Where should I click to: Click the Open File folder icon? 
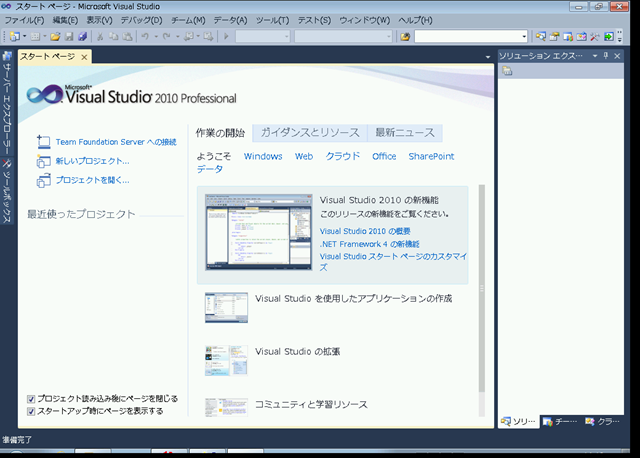coord(55,36)
